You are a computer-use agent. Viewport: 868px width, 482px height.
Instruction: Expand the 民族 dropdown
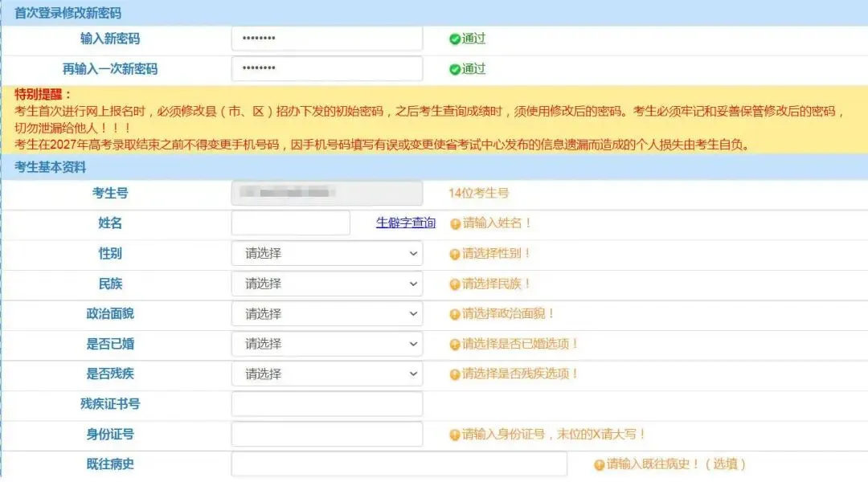[x=327, y=284]
